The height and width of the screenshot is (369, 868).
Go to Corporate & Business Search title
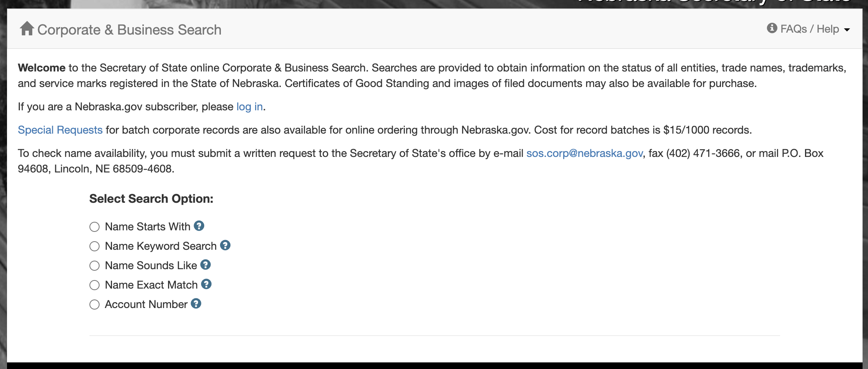tap(129, 30)
